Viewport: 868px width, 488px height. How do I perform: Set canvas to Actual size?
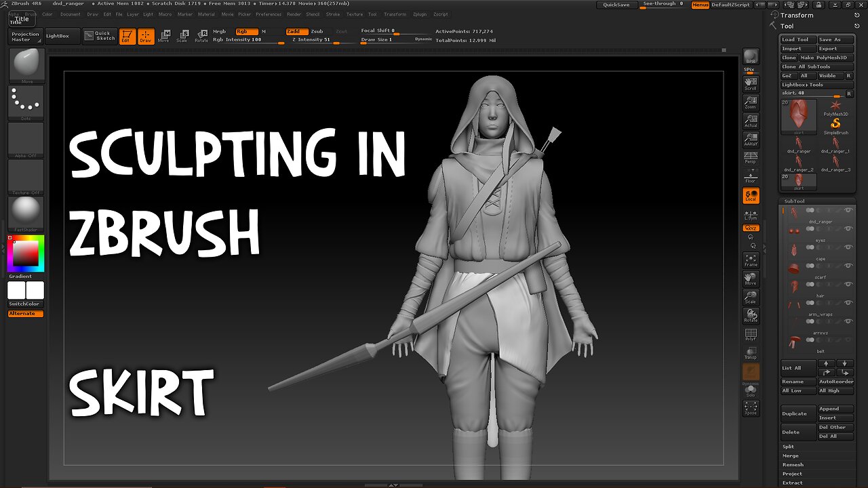(x=751, y=121)
